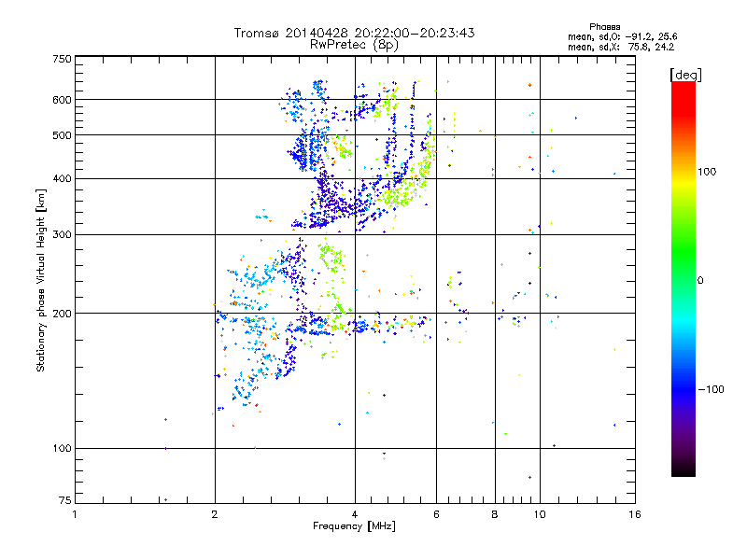
Task: Click the colorbar tick label '100'
Action: point(707,172)
